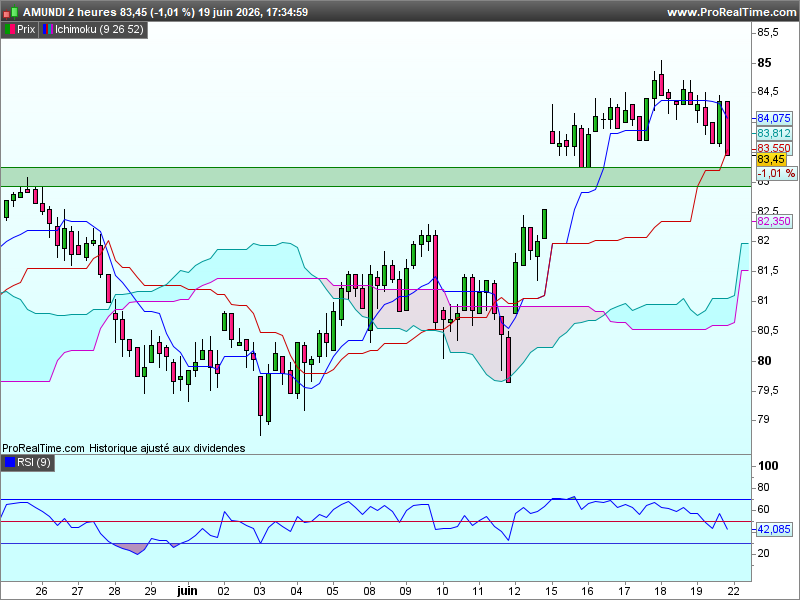This screenshot has height=600, width=800.
Task: Click the 60 tick on RSI axis
Action: tap(764, 509)
